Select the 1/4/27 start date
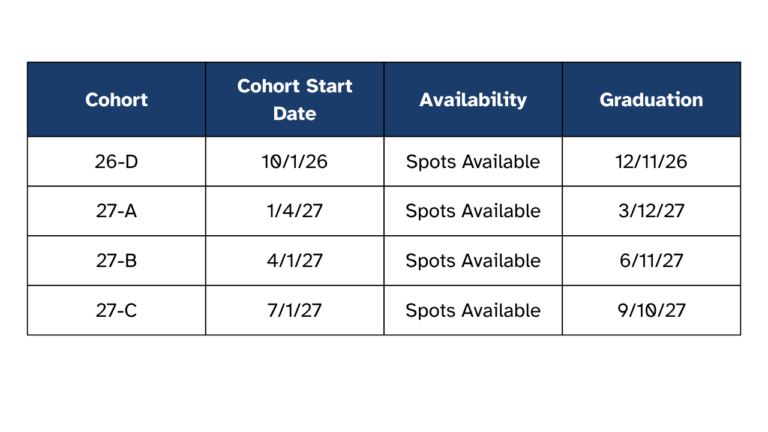The width and height of the screenshot is (768, 432). pos(295,211)
